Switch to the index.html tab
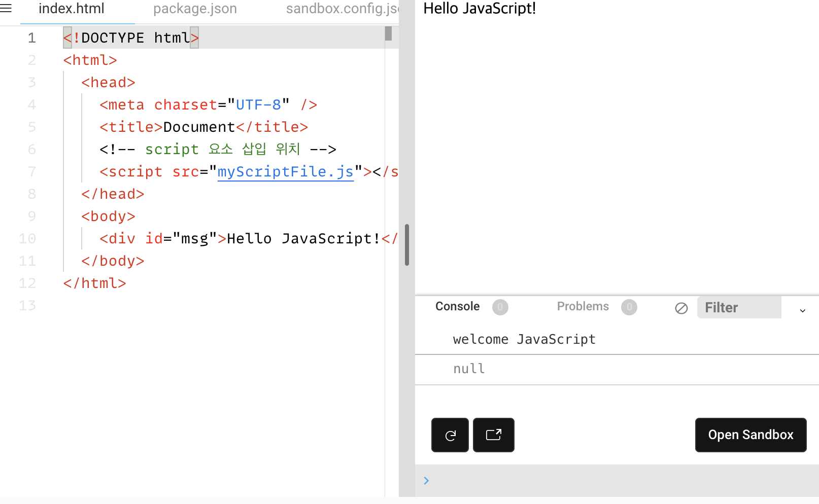This screenshot has height=504, width=819. coord(72,9)
